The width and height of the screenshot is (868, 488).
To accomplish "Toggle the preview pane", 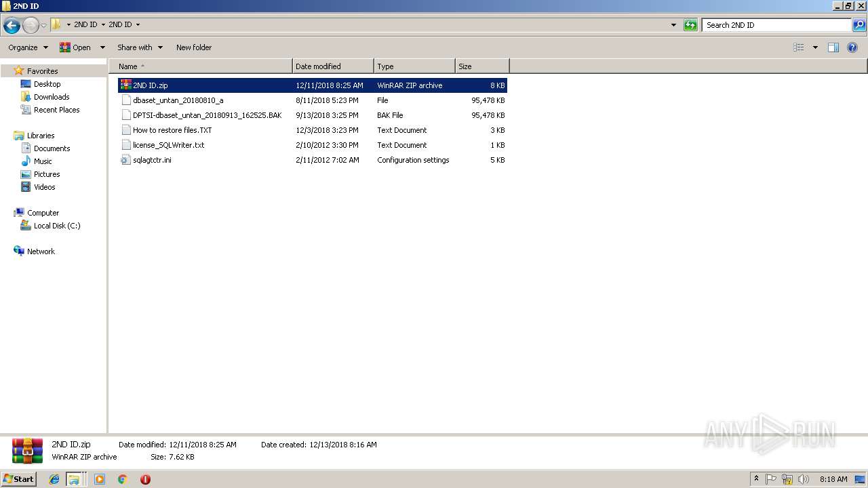I will coord(833,47).
